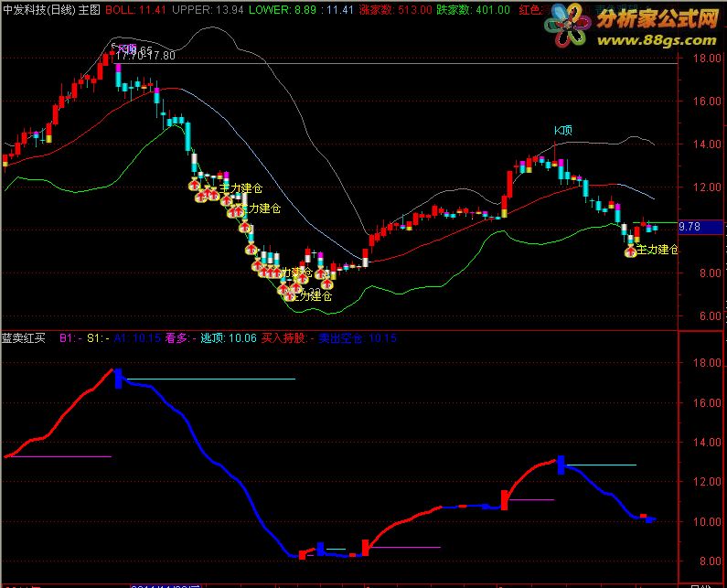Click the rightmost 主力建仓 label
Image resolution: width=727 pixels, height=588 pixels.
point(658,250)
